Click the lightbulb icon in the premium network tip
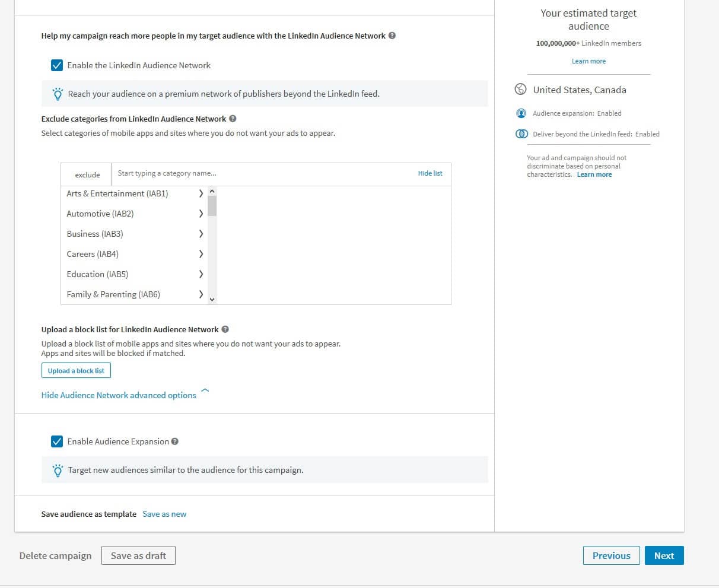Viewport: 719px width, 588px height. tap(57, 94)
